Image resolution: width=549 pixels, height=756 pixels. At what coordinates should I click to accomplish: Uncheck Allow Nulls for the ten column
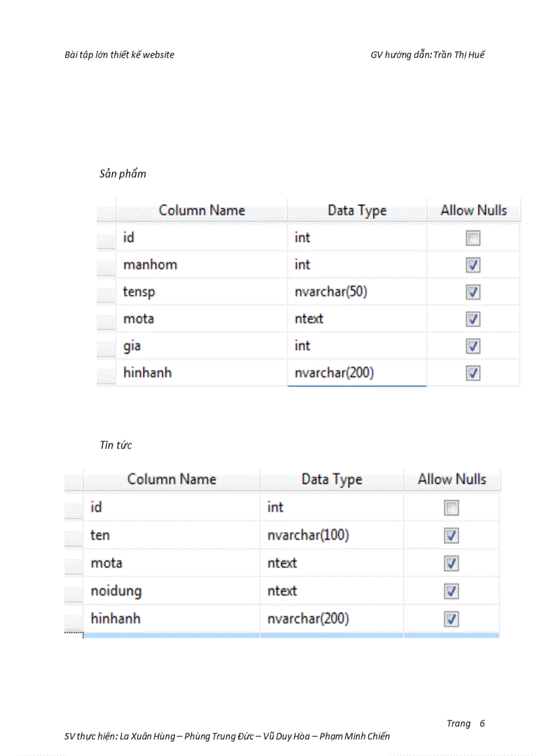451,536
